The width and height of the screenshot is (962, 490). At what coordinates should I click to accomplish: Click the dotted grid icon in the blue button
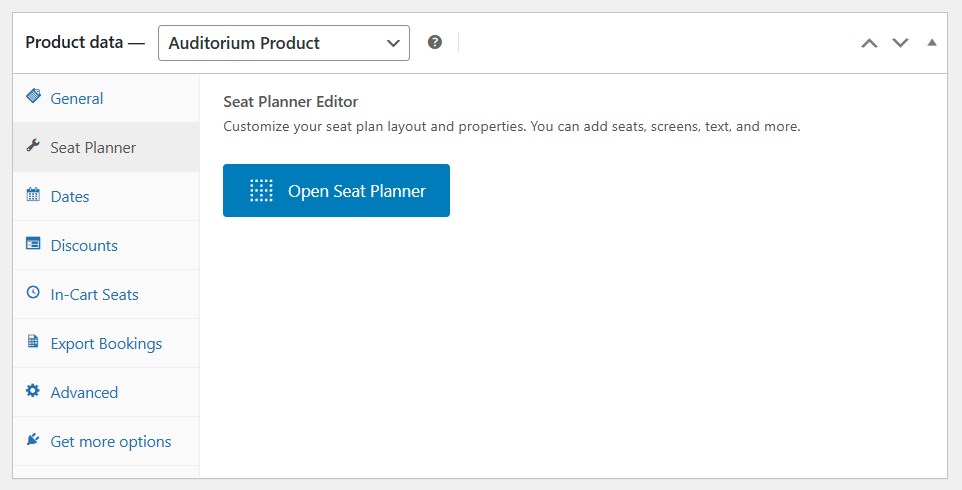(261, 190)
